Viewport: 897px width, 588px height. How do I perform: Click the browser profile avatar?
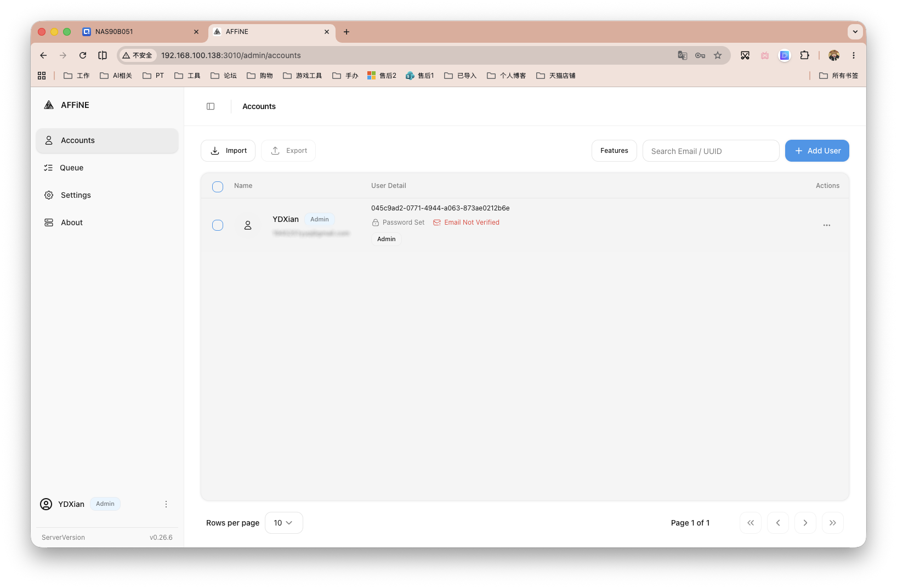834,55
